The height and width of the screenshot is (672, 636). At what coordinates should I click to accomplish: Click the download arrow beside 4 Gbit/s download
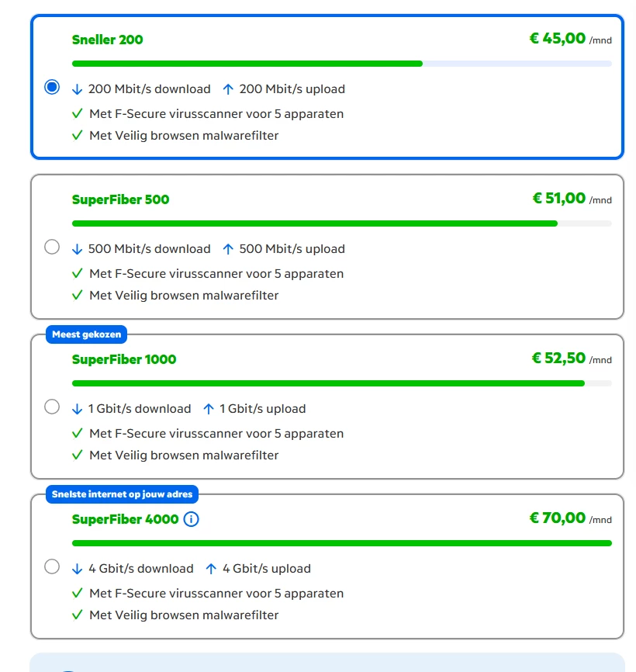77,569
